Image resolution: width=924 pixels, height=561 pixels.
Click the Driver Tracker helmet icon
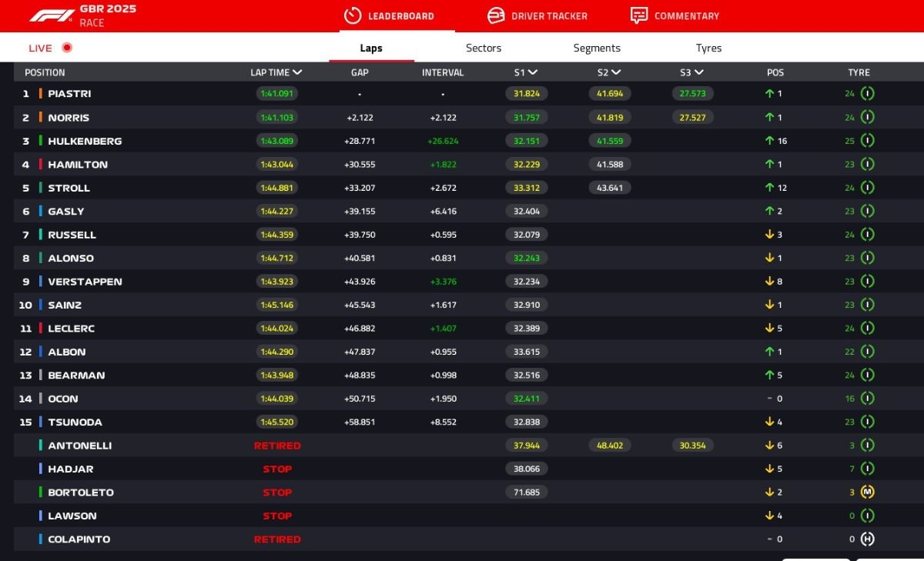pyautogui.click(x=497, y=15)
